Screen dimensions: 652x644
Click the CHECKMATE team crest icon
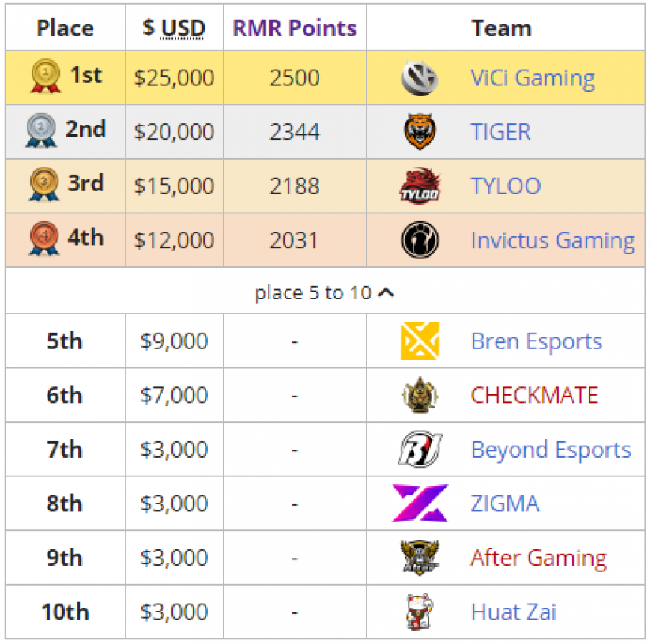coord(420,395)
